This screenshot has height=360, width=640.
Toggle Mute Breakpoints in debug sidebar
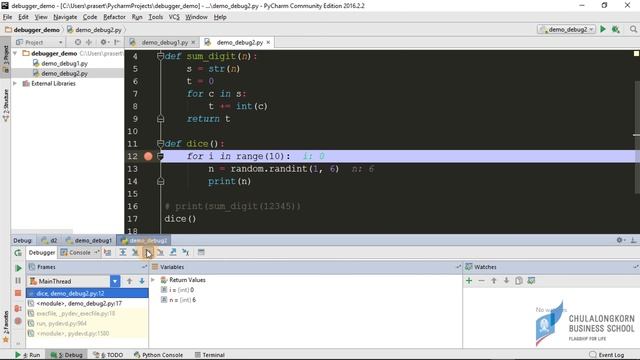18,321
